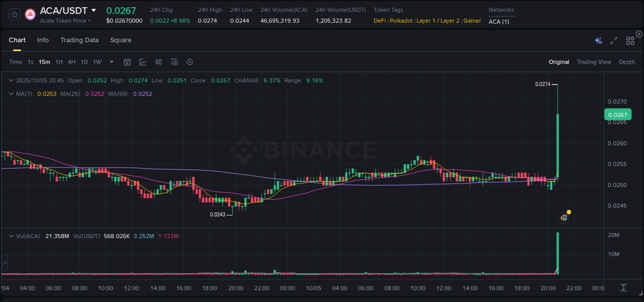Favorite ACA/USDT with the star icon
The image size is (644, 302).
(x=14, y=14)
